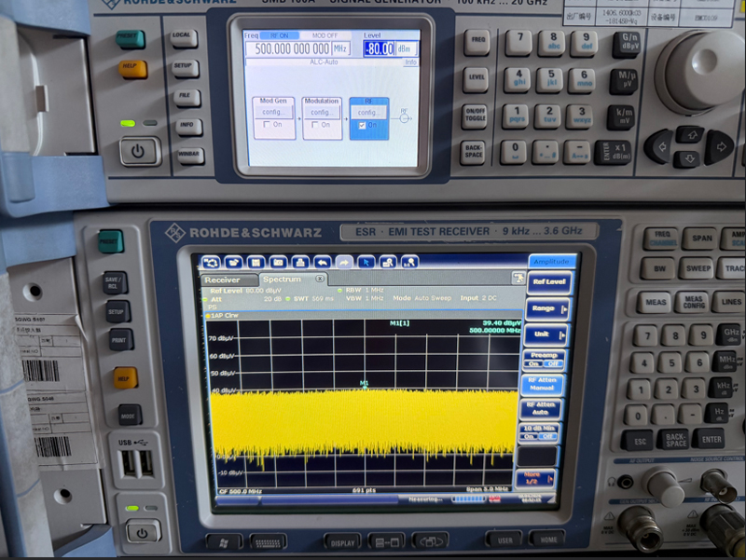Close the Spectrum tab with its X
This screenshot has height=560, width=746.
coord(320,279)
